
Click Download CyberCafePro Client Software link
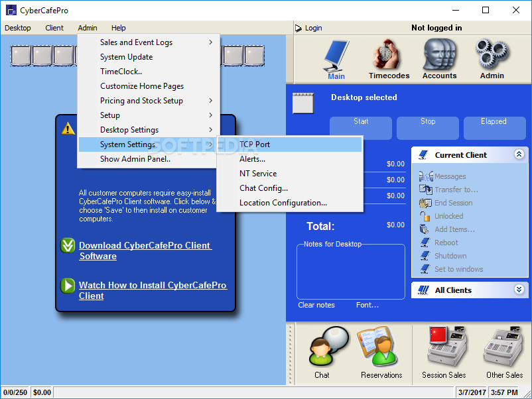coord(145,251)
